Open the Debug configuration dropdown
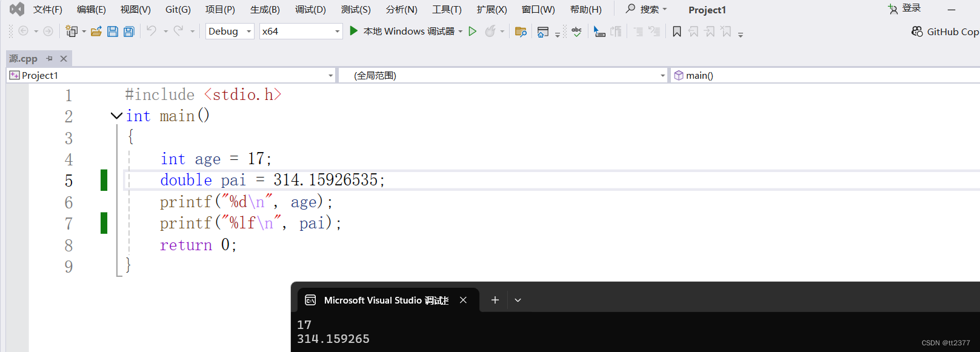Screen dimensions: 980x352 click(230, 31)
